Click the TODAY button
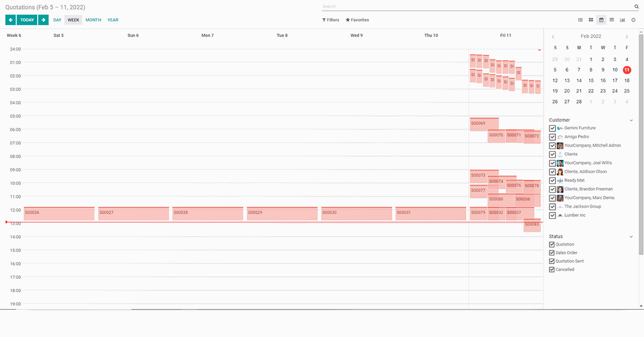 27,20
